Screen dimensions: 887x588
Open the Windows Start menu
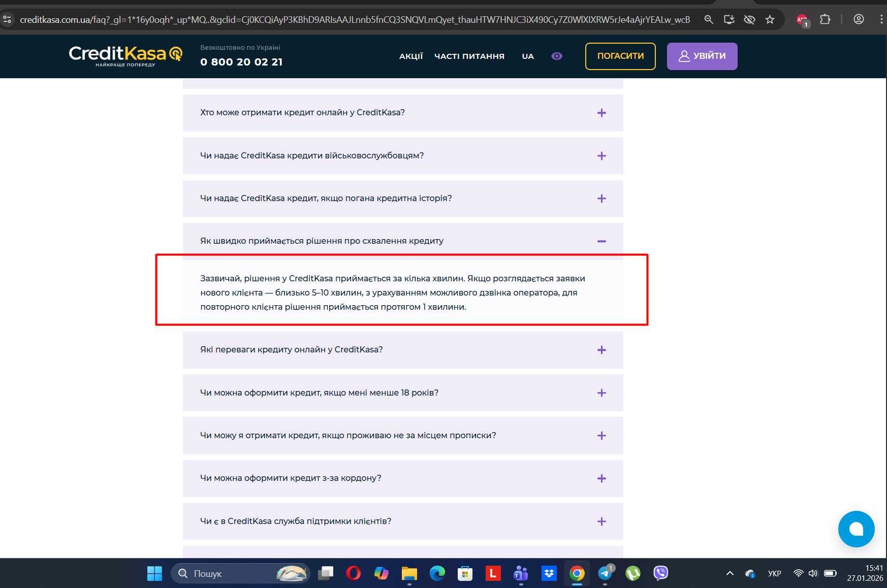point(154,574)
